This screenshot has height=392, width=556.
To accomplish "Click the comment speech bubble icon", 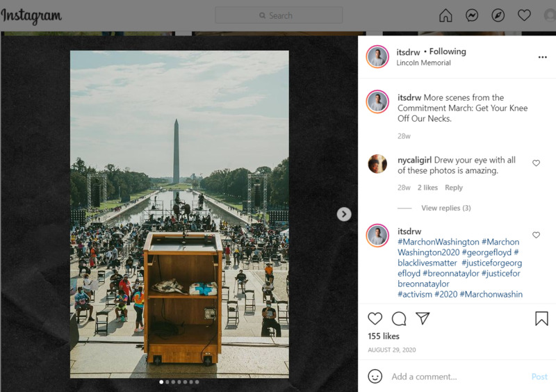I will tap(399, 318).
